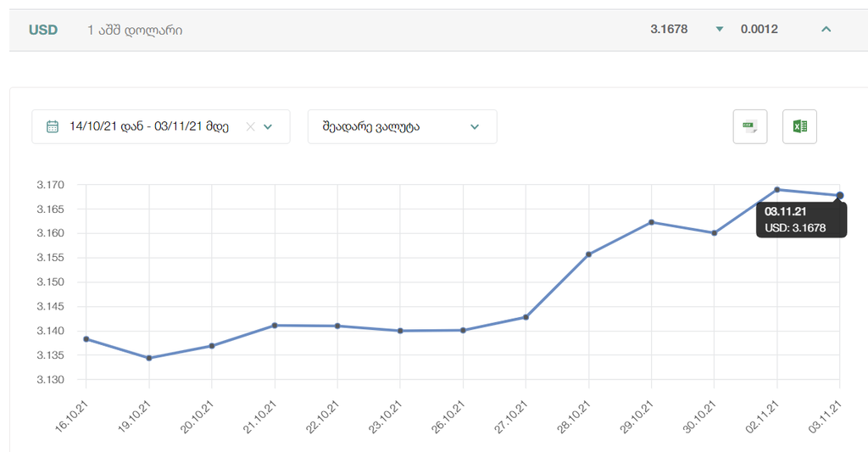This screenshot has height=452, width=868.
Task: Clear the selected date range with X
Action: (250, 127)
